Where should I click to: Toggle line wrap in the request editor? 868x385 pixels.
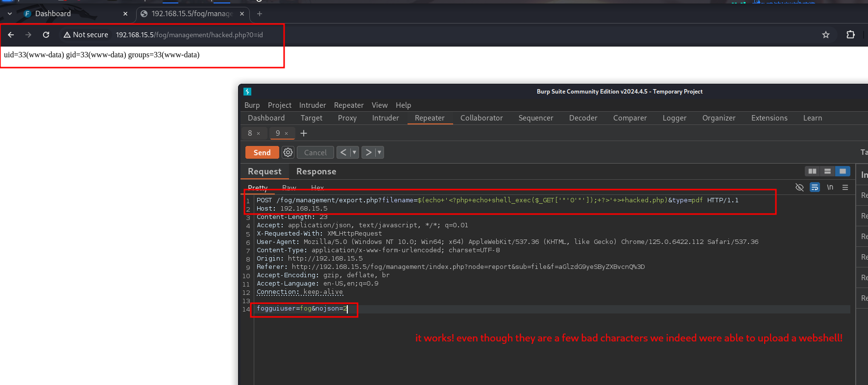tap(815, 187)
